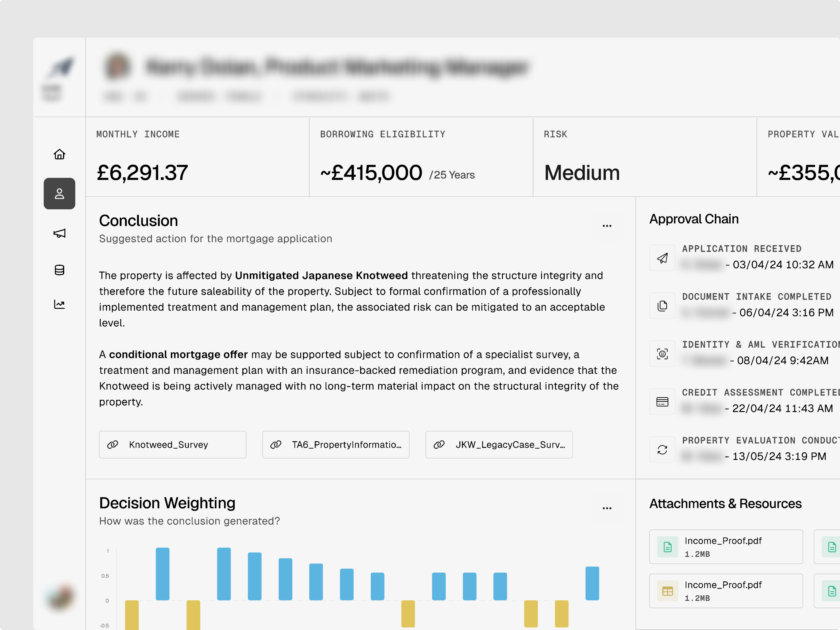840x630 pixels.
Task: Click bold 'conditional mortgage offer' text
Action: [x=178, y=354]
